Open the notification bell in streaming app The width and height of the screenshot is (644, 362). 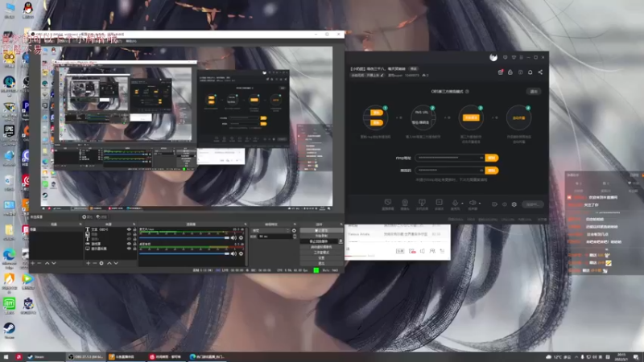pos(530,72)
